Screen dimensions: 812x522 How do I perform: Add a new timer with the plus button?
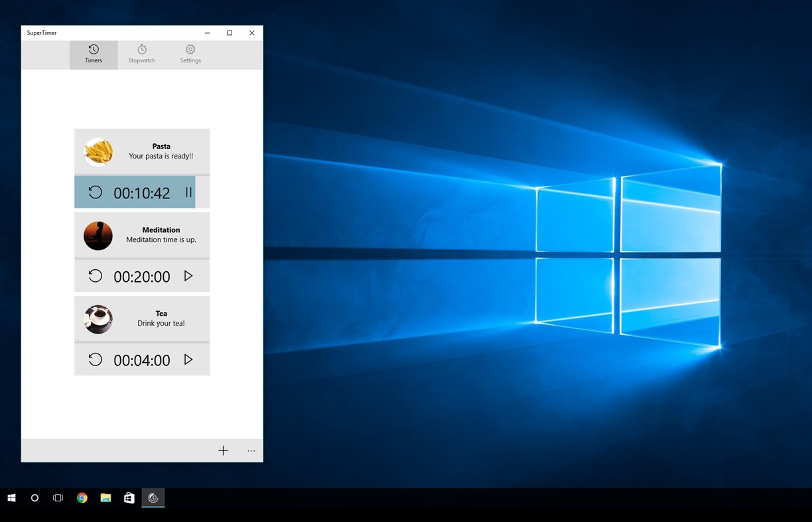(223, 450)
